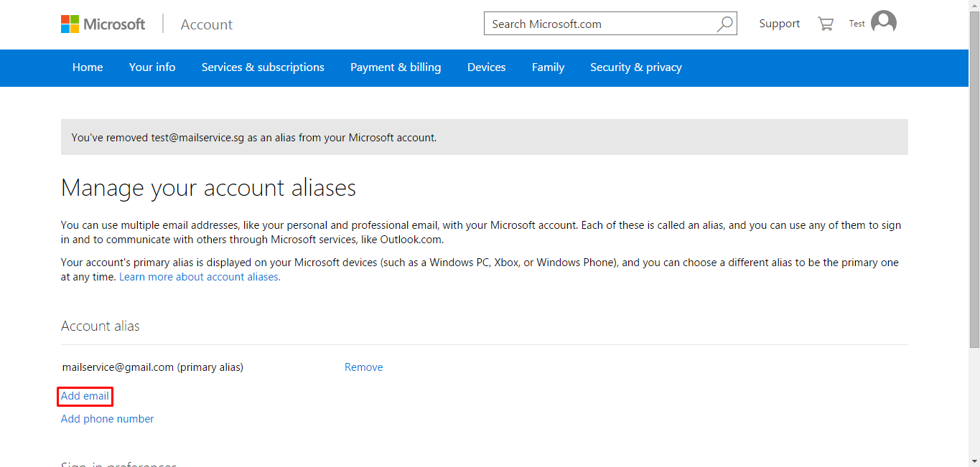This screenshot has width=980, height=467.
Task: Remove the mailservice@gmail.com alias
Action: [364, 367]
